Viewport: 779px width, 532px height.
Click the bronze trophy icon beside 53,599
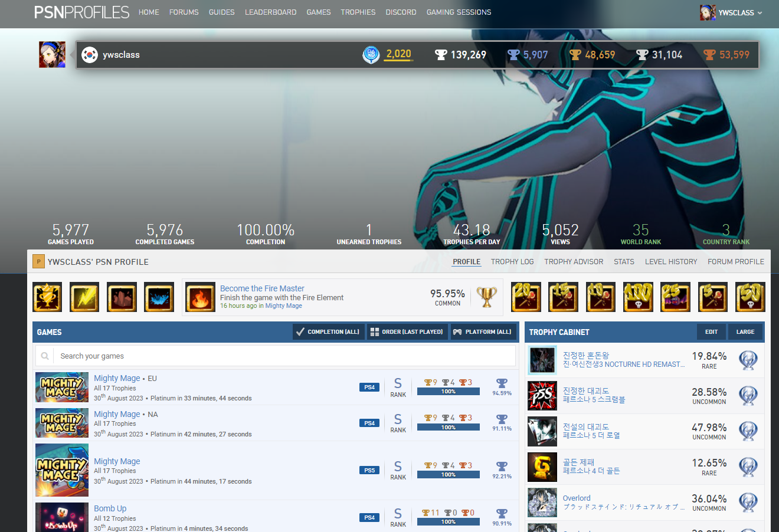[x=709, y=55]
